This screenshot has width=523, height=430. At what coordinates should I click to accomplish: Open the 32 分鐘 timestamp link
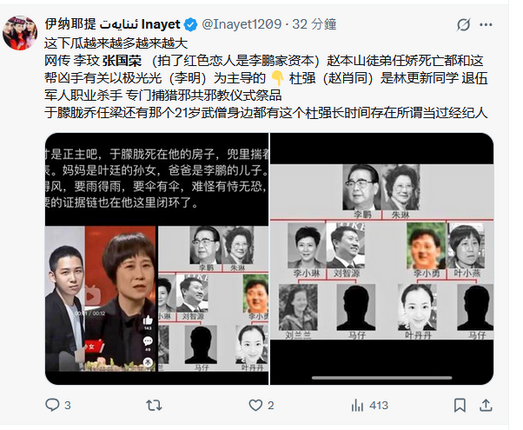pos(314,24)
